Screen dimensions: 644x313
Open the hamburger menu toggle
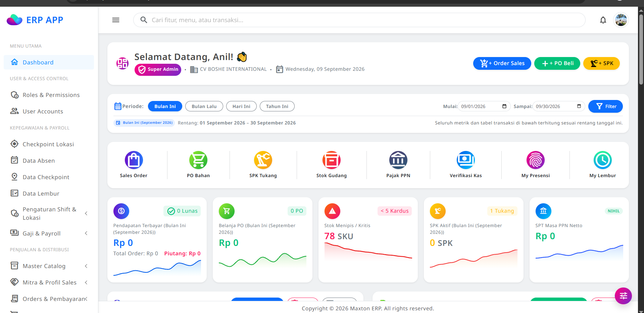pos(116,20)
